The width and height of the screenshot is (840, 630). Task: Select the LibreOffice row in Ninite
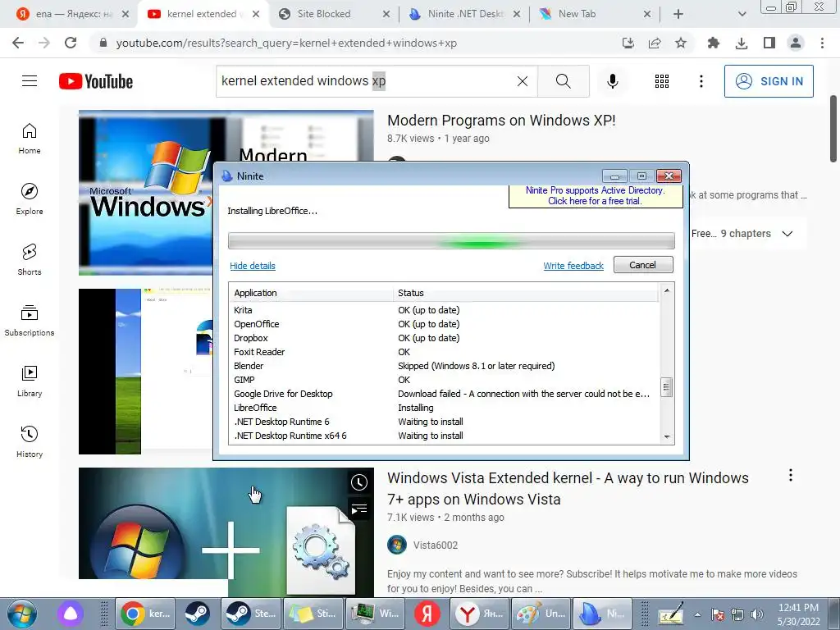point(444,408)
